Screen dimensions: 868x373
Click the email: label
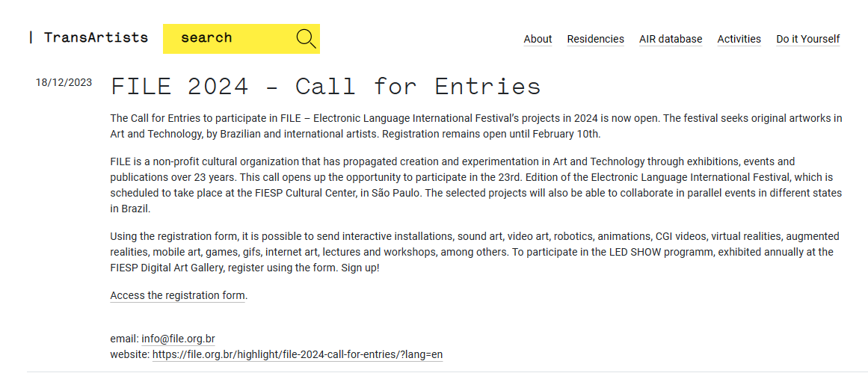[124, 339]
